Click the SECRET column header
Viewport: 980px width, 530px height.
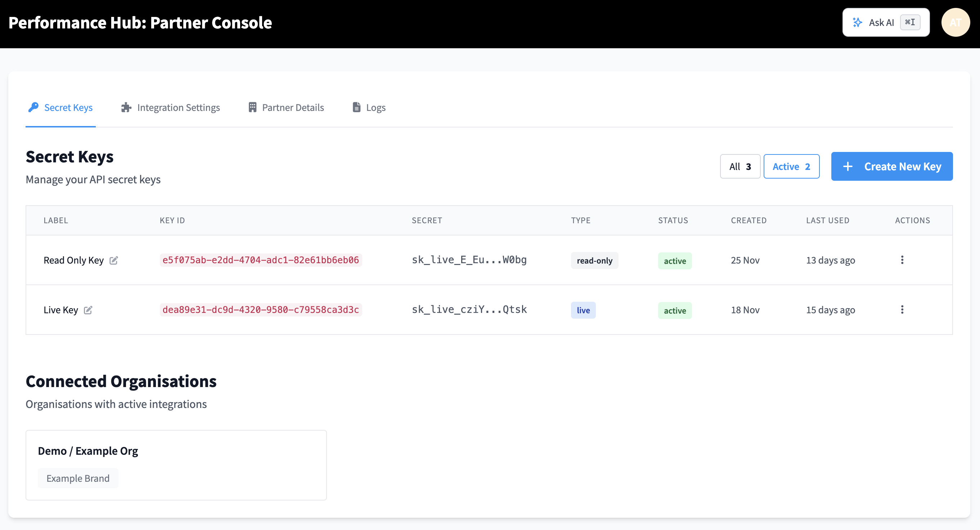[427, 220]
